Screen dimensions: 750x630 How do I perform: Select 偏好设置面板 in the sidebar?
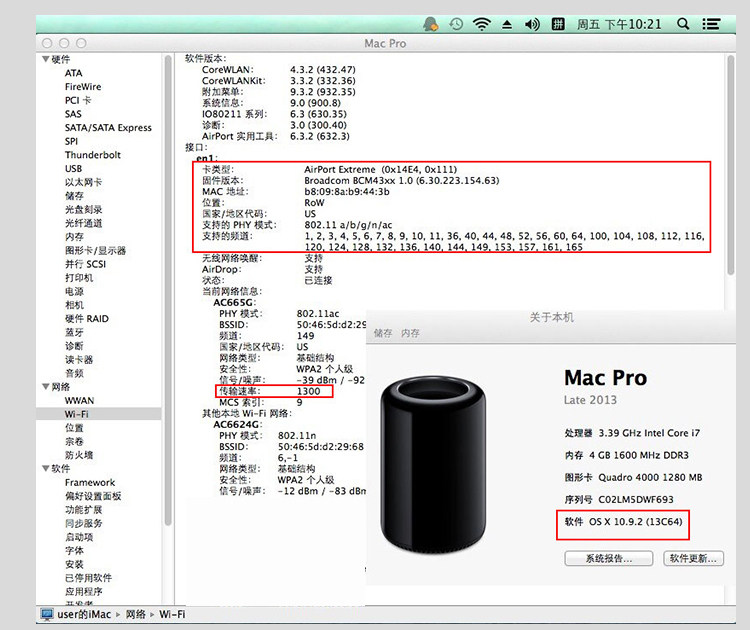pyautogui.click(x=93, y=496)
